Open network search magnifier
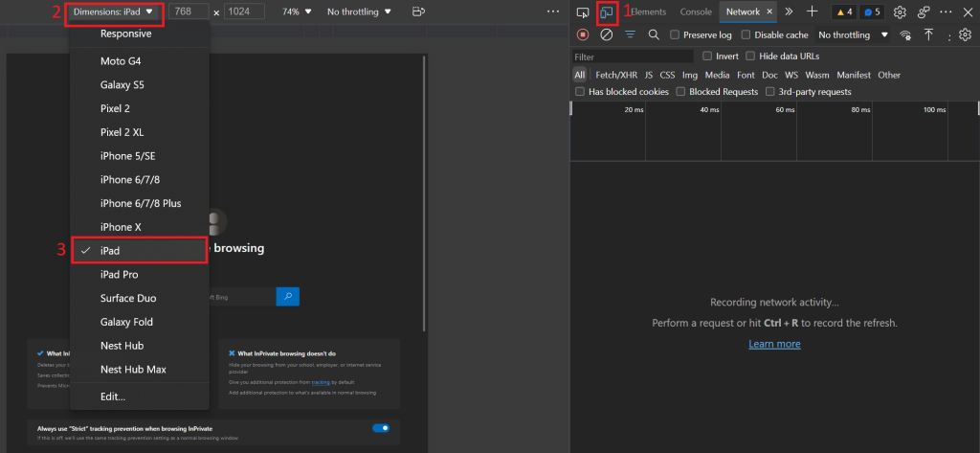 coord(654,35)
